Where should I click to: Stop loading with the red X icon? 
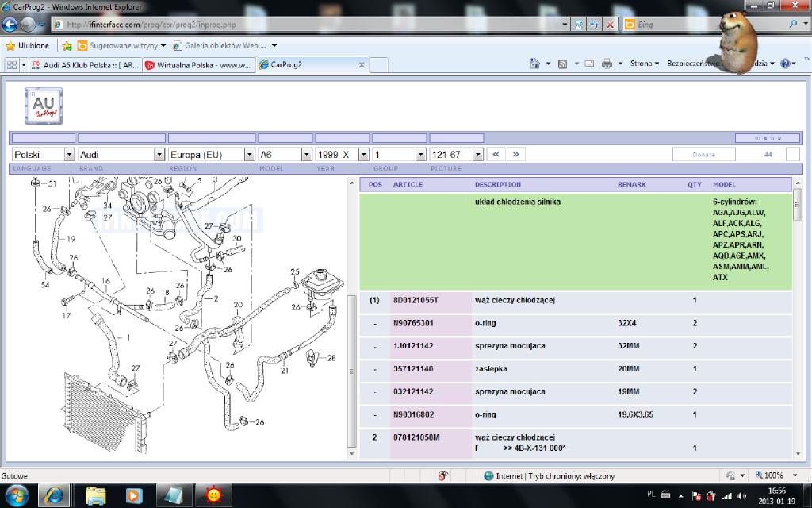pos(610,25)
